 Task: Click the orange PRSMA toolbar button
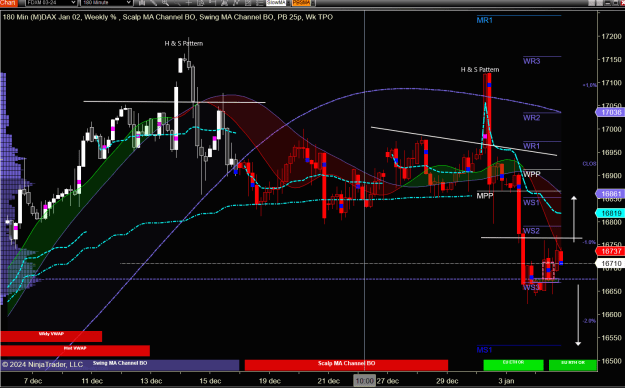point(301,3)
